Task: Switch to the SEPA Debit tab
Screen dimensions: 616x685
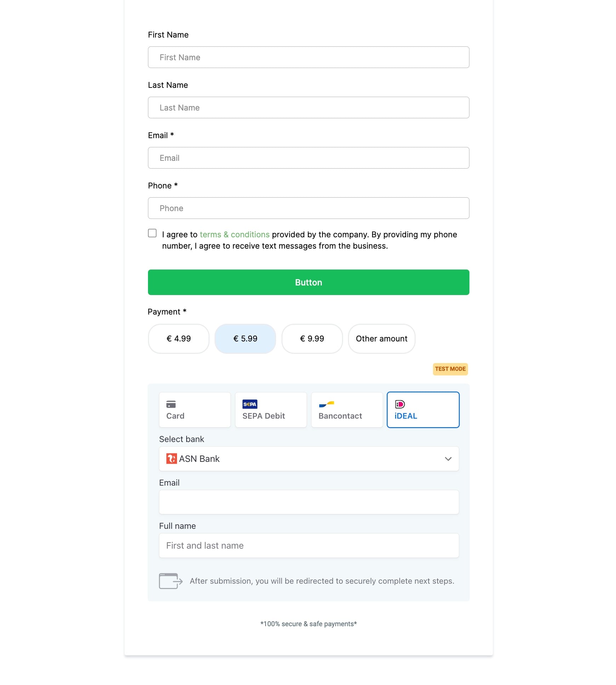Action: [271, 410]
